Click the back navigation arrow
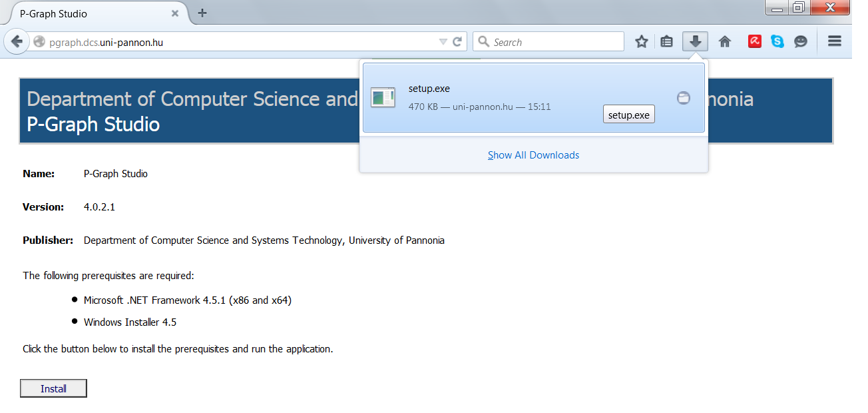This screenshot has width=868, height=413. (x=16, y=41)
